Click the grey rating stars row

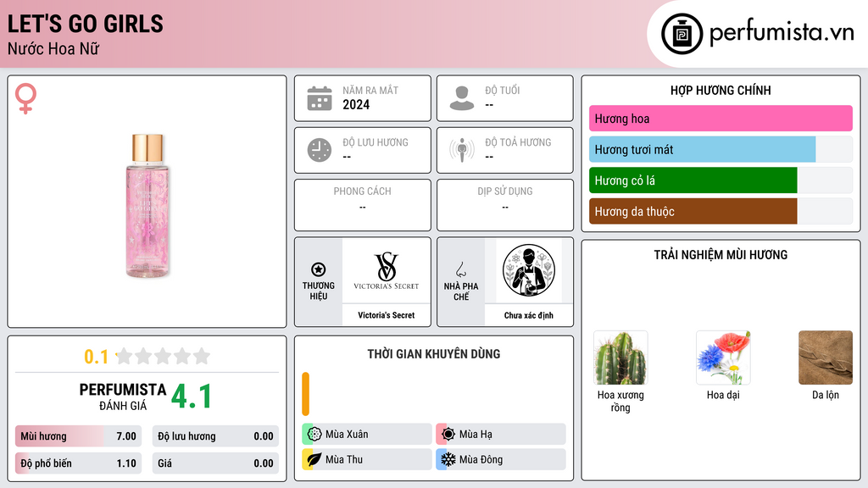(164, 356)
